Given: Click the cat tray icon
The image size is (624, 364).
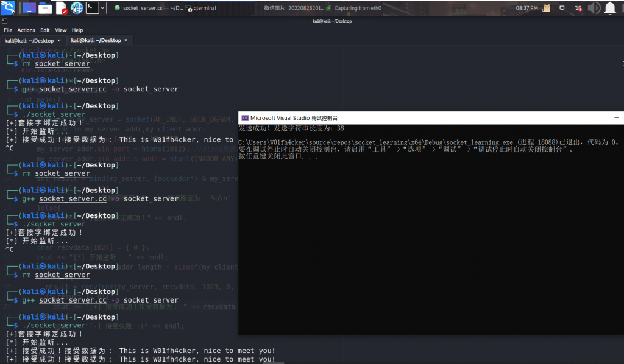Looking at the screenshot, I should (x=547, y=8).
